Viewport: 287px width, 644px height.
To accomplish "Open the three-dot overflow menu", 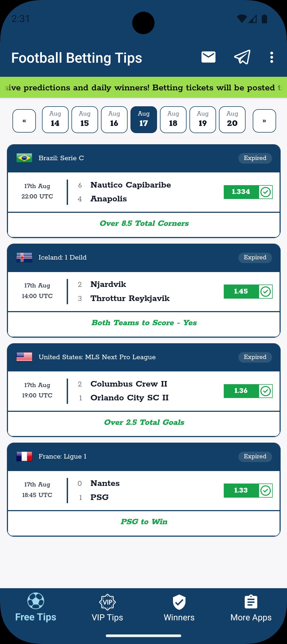I will point(271,57).
